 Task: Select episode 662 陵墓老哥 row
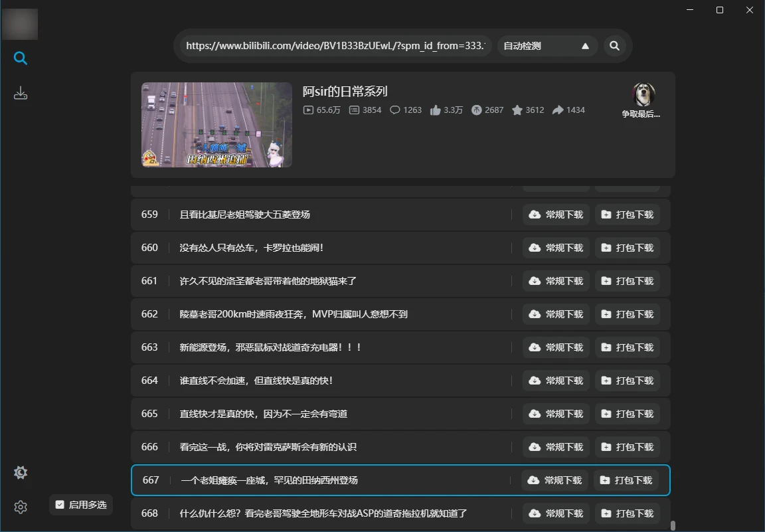332,314
